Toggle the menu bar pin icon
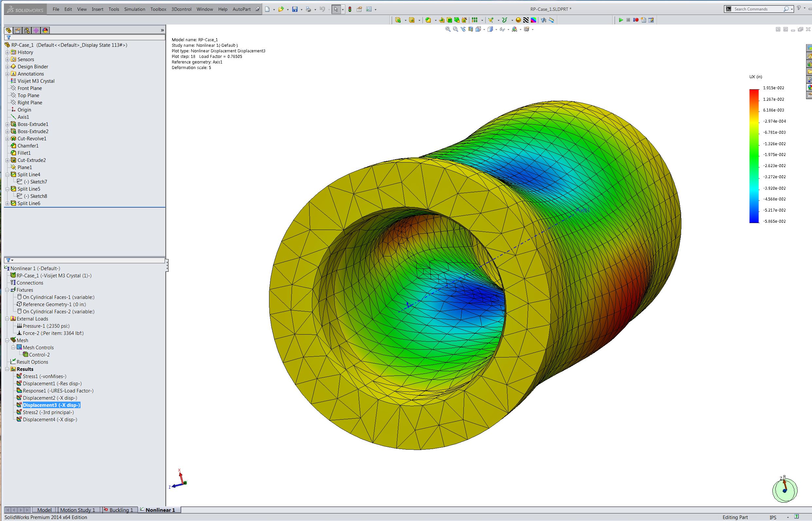 (258, 9)
